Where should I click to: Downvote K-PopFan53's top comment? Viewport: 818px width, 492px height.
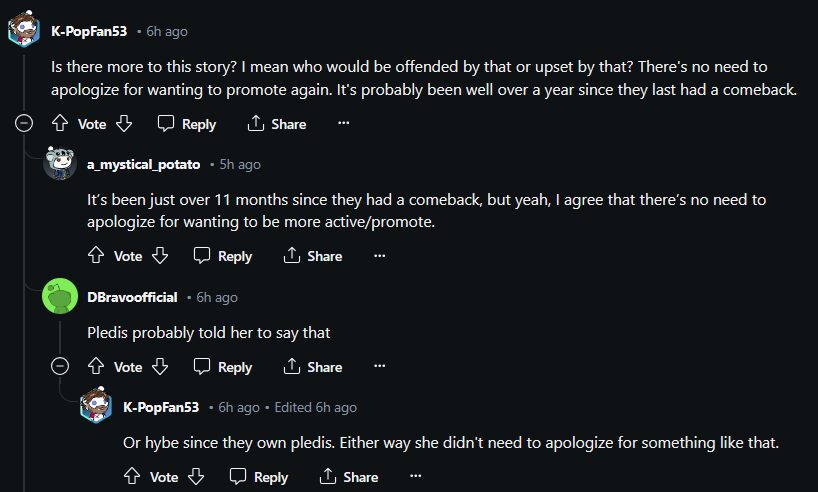[x=124, y=124]
